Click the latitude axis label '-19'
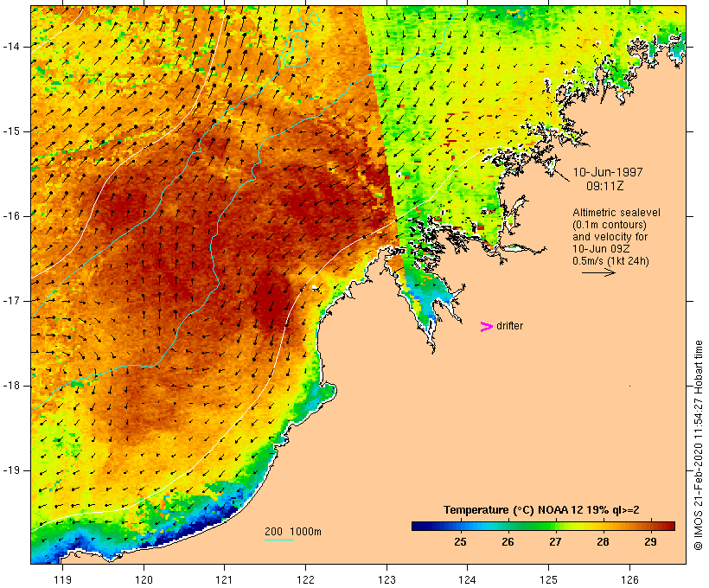Viewport: 709px width, 588px height. 10,470
